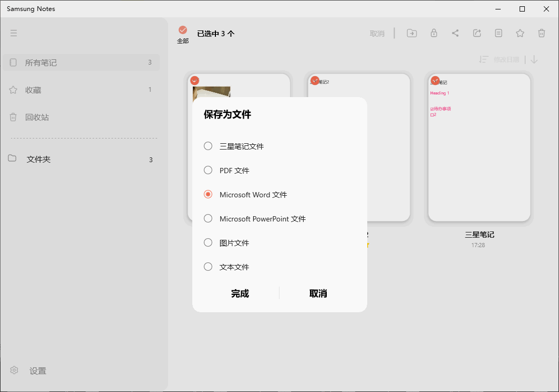This screenshot has height=392, width=559.
Task: Click 完成 in the save dialog
Action: point(240,293)
